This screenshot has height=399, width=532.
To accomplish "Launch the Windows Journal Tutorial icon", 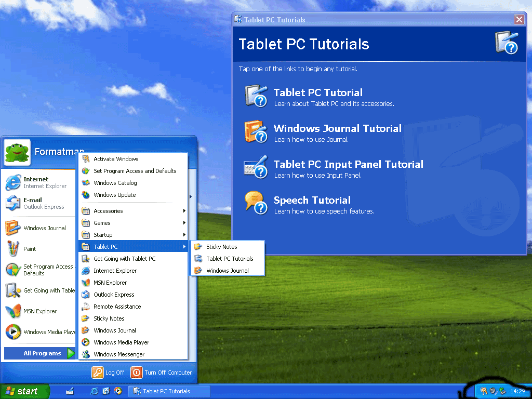I will [x=256, y=131].
